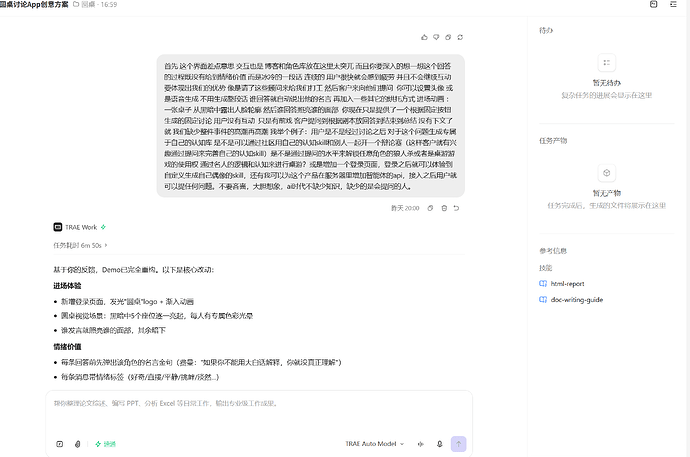Image resolution: width=690 pixels, height=457 pixels.
Task: Click the square icon at the input box's bottom-left
Action: [60, 444]
